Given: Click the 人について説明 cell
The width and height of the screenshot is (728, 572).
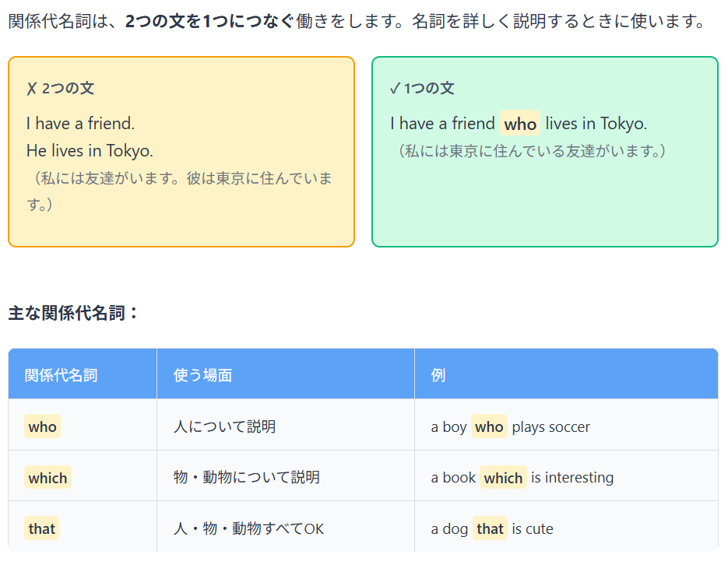Looking at the screenshot, I should tap(224, 426).
